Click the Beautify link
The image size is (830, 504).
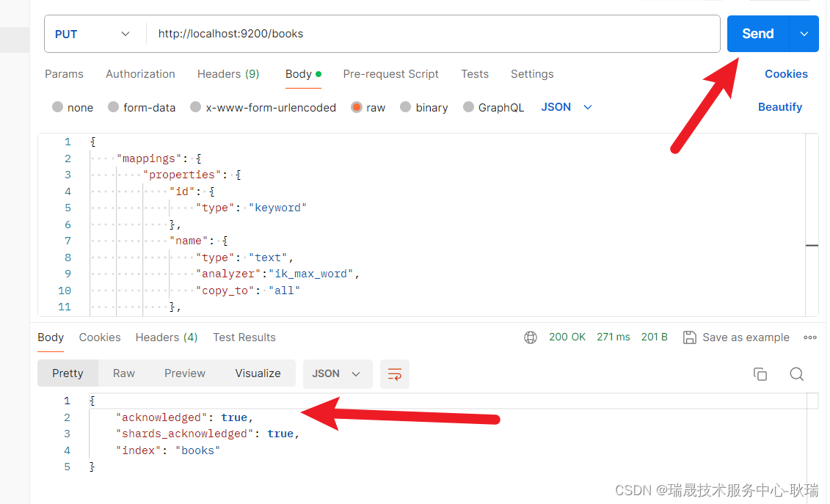pyautogui.click(x=779, y=107)
